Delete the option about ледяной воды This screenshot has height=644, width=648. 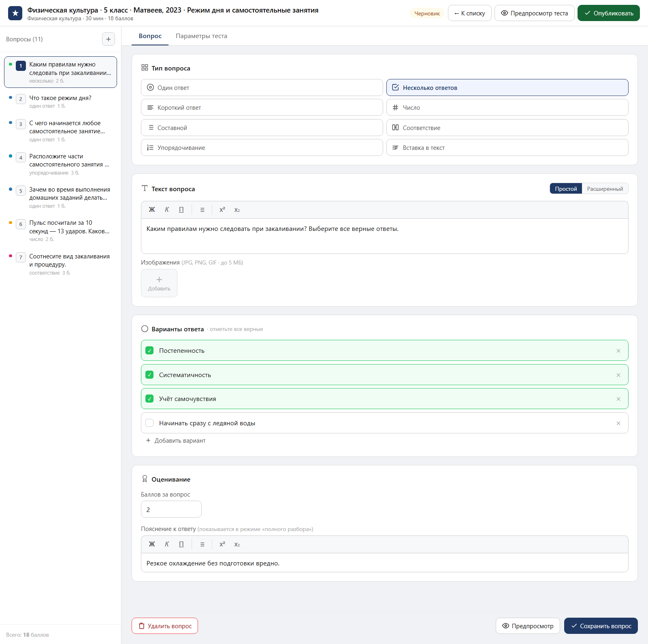coord(618,423)
